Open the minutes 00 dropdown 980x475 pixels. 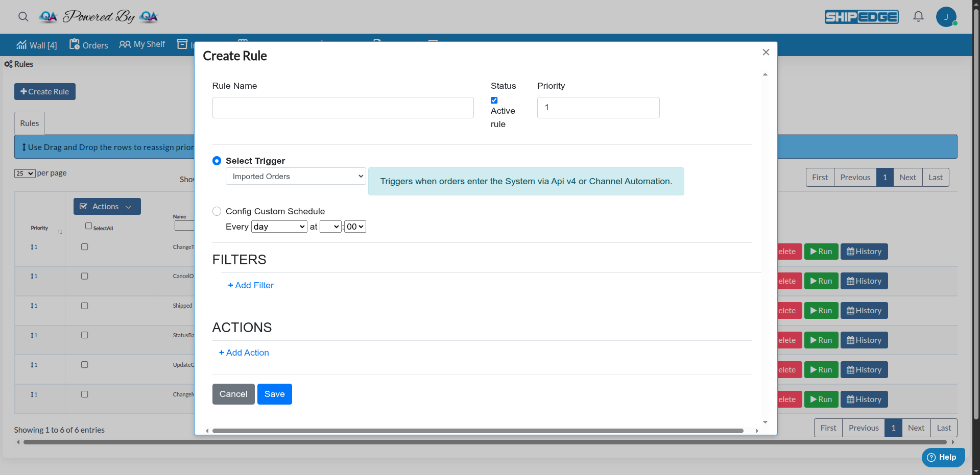click(x=355, y=227)
